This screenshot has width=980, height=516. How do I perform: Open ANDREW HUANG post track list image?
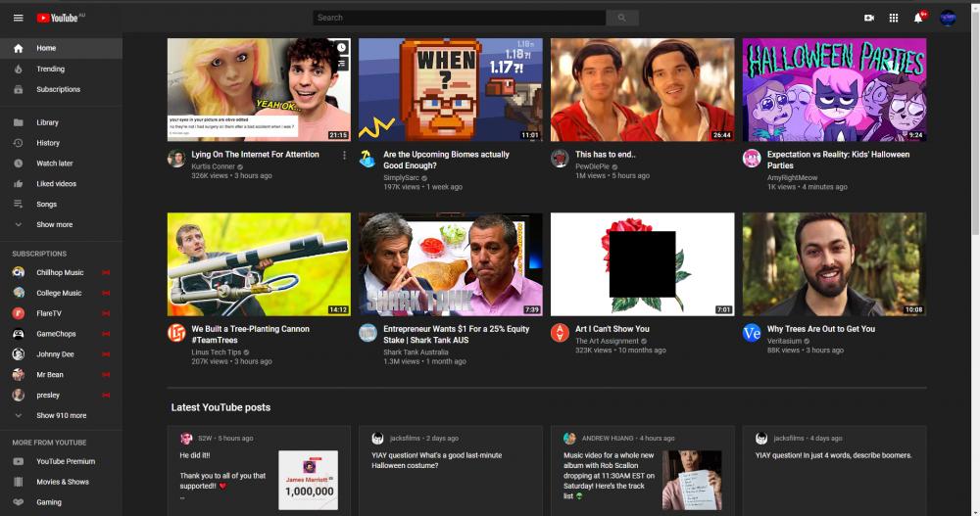(692, 481)
